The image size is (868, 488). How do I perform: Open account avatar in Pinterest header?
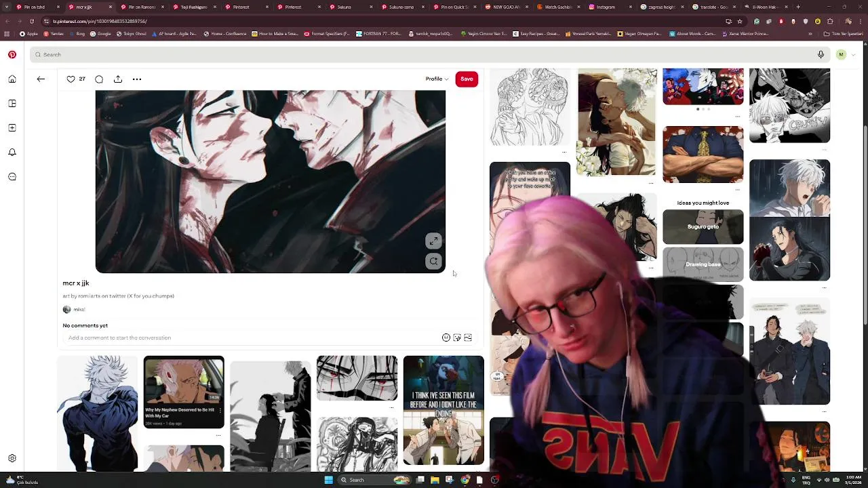[x=841, y=54]
